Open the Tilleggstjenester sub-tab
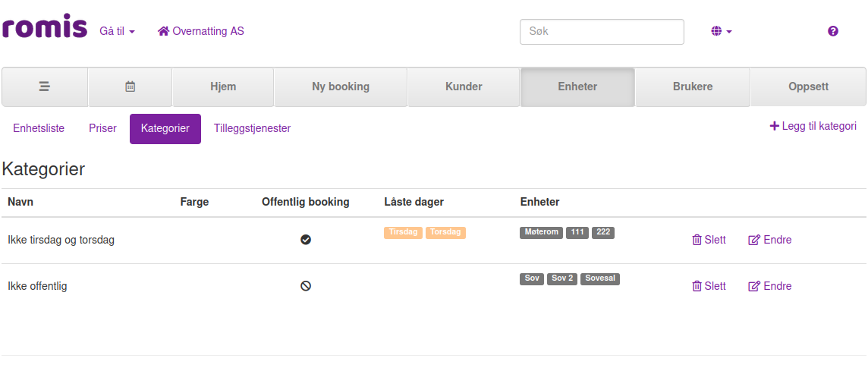 click(x=253, y=128)
